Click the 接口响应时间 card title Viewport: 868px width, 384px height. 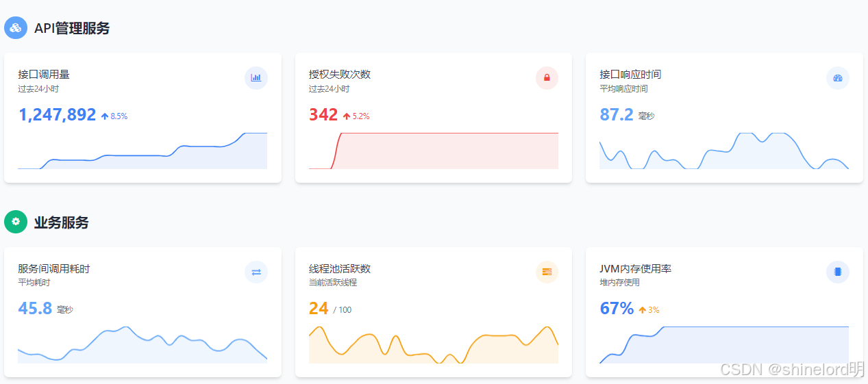[630, 75]
